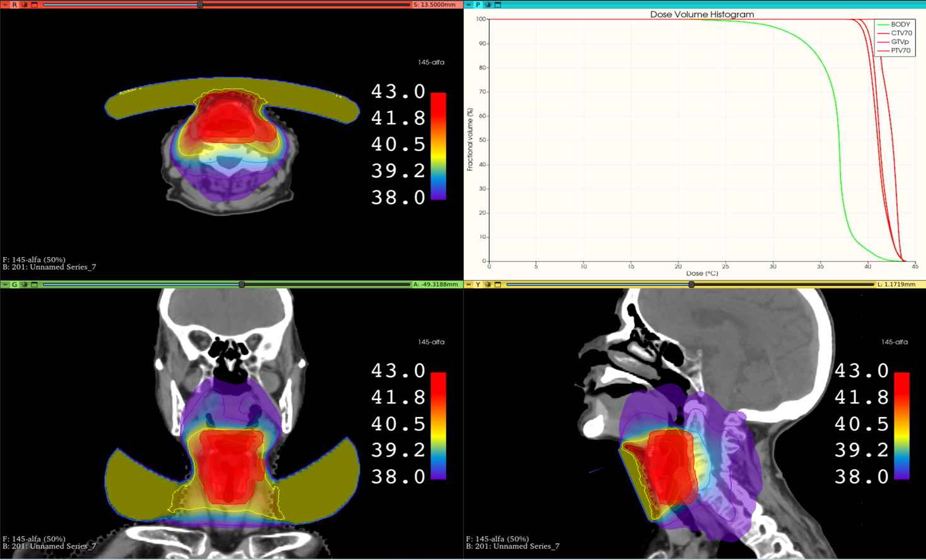The image size is (926, 560).
Task: Click the pin icon in the Red slice view
Action: (x=5, y=4)
